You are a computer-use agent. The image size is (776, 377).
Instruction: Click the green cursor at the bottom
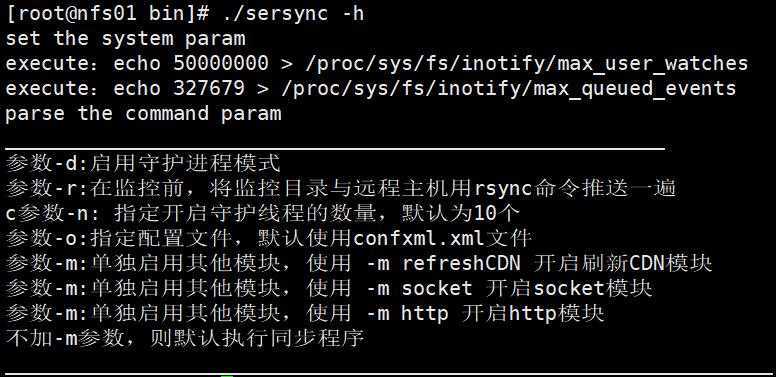227,376
